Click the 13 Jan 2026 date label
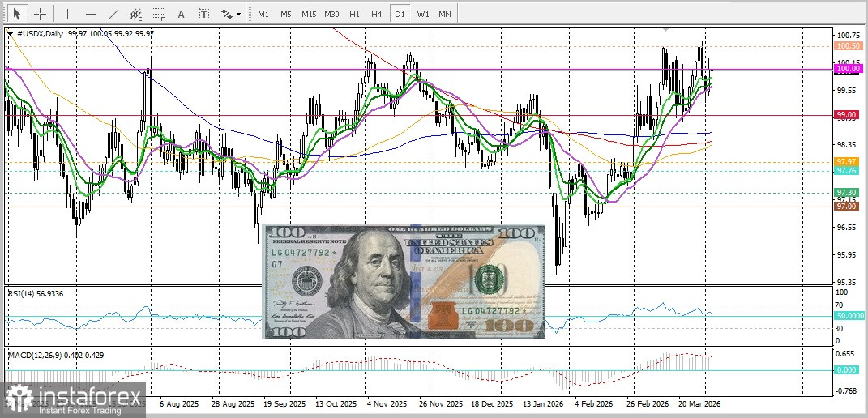This screenshot has height=418, width=868. 544,403
